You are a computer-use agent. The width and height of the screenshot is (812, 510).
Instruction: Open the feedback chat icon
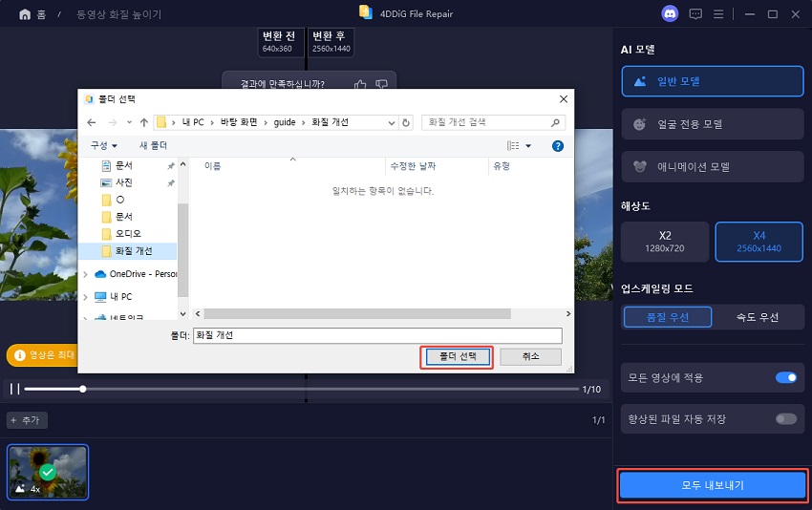tap(695, 14)
